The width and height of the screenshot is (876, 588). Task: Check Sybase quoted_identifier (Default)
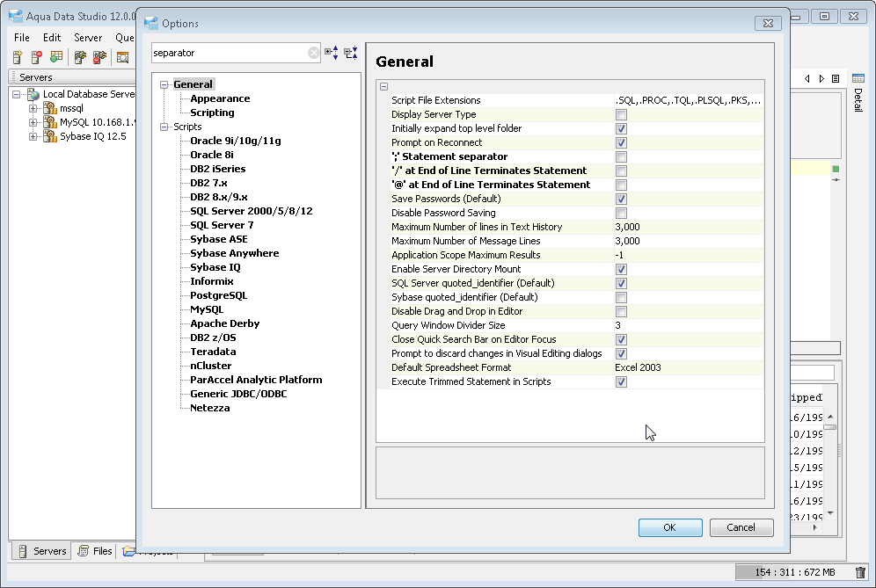coord(621,297)
